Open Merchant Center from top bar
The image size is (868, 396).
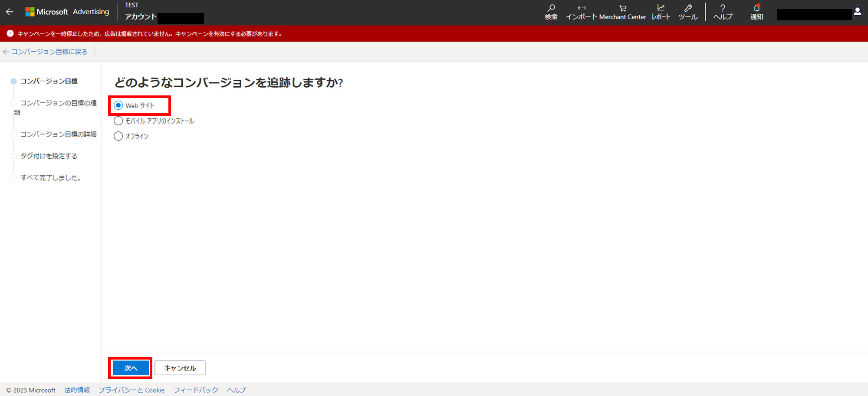point(622,12)
